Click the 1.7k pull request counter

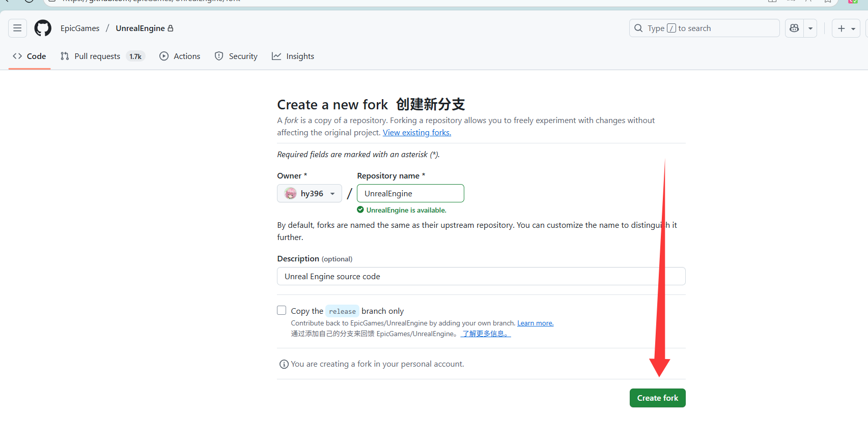coord(135,56)
